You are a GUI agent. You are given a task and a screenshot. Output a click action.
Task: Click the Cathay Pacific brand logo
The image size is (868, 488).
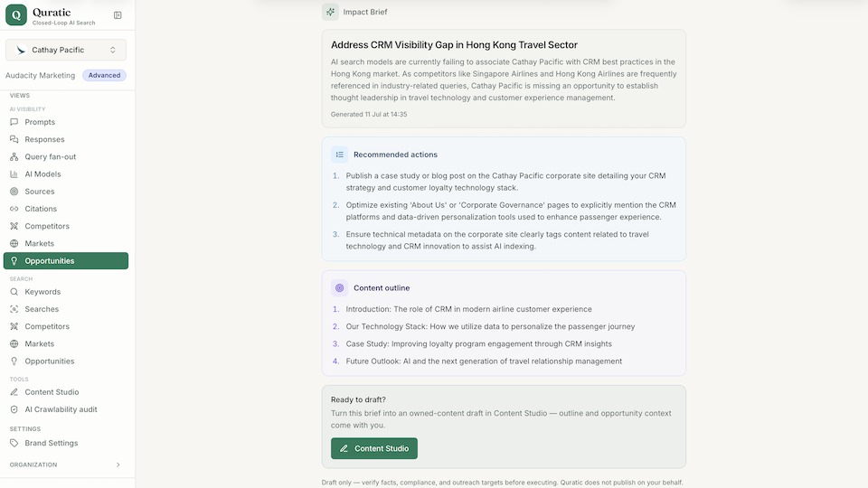point(21,50)
